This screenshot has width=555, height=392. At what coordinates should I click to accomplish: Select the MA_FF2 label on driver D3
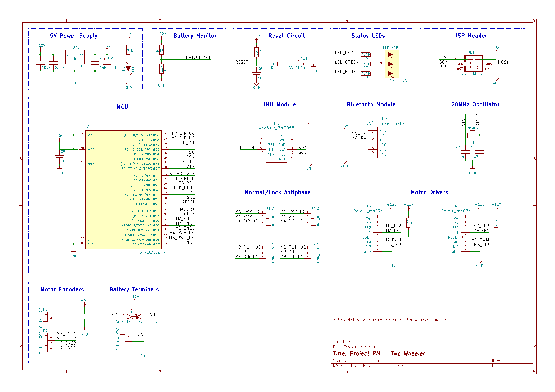[x=394, y=226]
